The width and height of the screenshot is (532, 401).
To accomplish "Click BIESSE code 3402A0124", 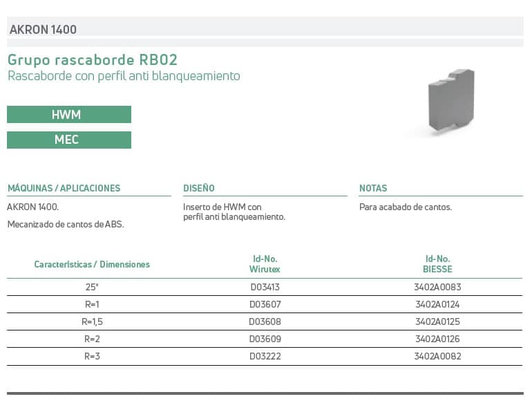I will point(437,304).
